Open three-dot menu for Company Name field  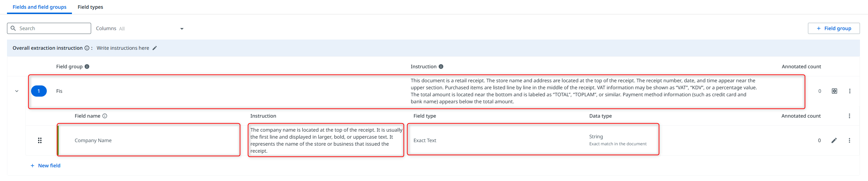[849, 140]
